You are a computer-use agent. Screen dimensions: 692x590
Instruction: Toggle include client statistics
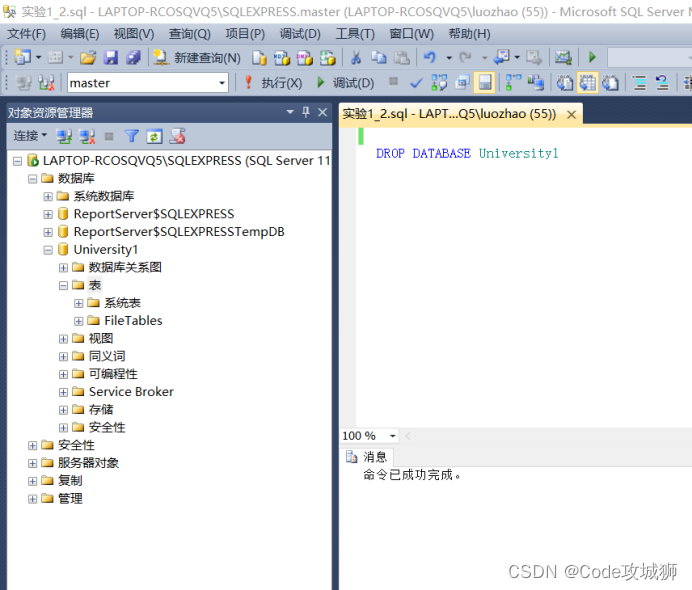point(536,83)
